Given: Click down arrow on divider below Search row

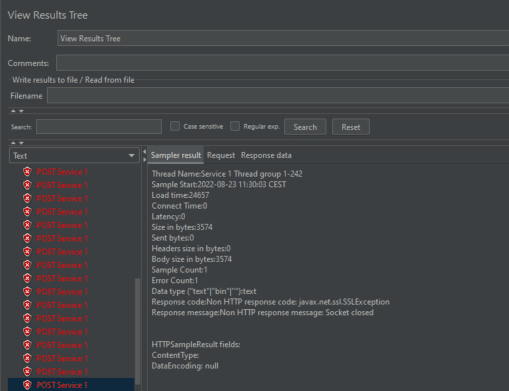Looking at the screenshot, I should 21,143.
